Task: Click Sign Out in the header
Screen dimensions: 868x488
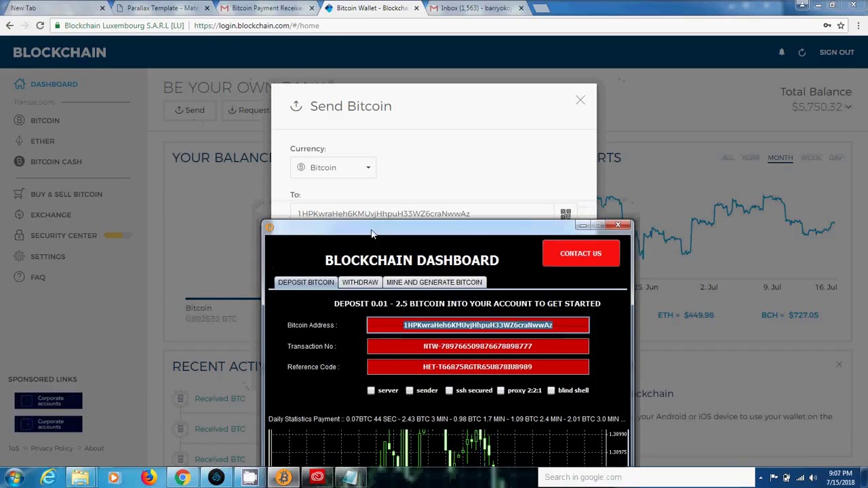Action: click(836, 52)
